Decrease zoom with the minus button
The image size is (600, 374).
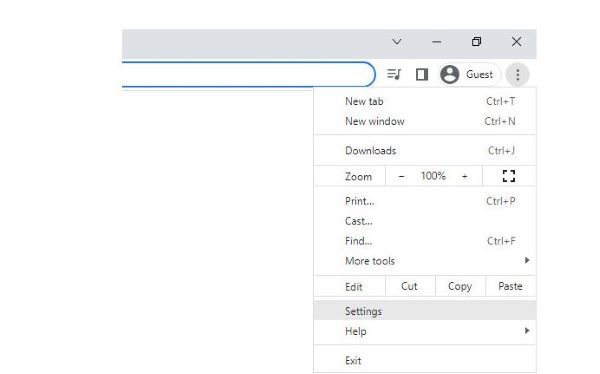pos(401,176)
